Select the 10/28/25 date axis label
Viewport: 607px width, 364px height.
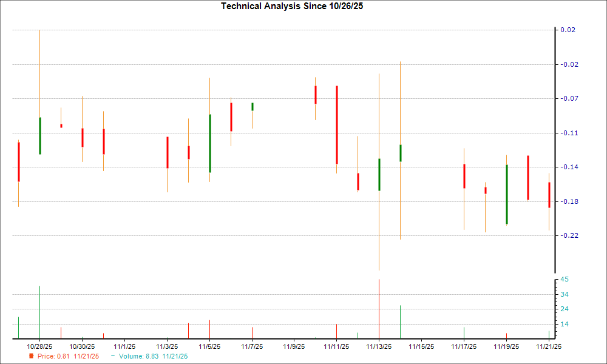(x=39, y=346)
